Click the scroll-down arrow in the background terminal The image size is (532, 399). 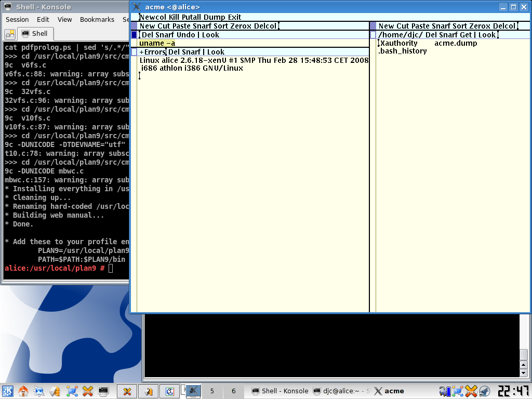click(x=524, y=373)
